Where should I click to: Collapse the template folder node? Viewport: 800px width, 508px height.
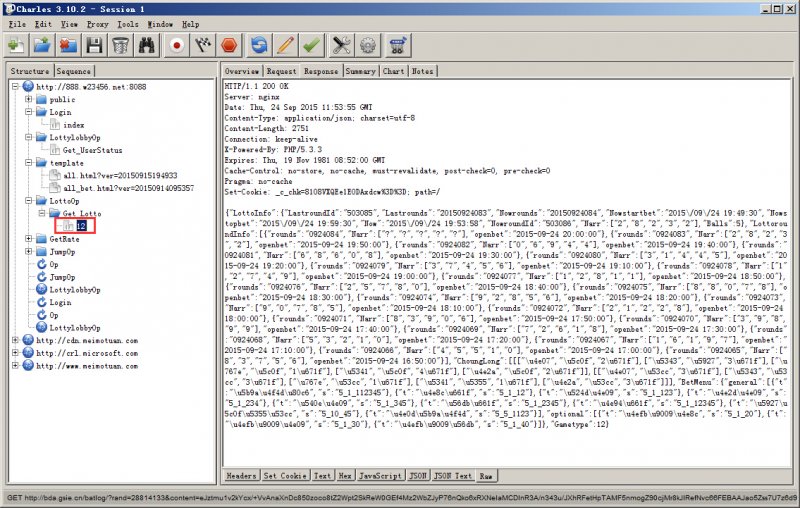tap(29, 163)
